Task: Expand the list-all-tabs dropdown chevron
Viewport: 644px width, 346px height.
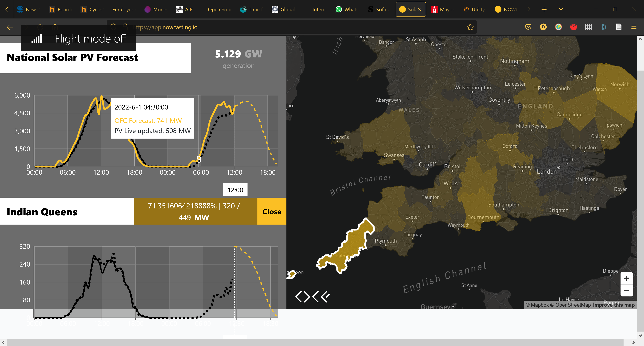Action: tap(560, 9)
